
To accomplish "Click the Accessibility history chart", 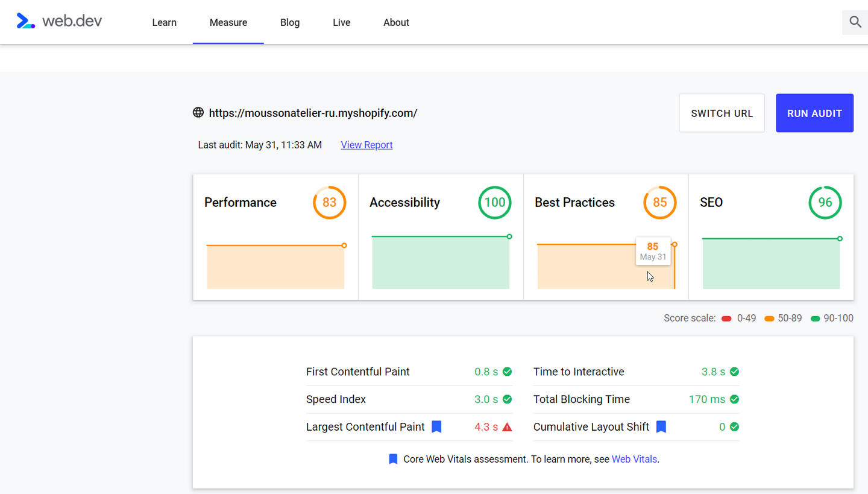I will 441,262.
